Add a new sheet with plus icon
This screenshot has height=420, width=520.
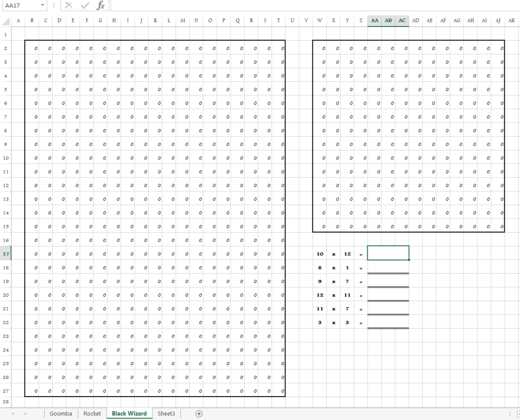pyautogui.click(x=199, y=413)
